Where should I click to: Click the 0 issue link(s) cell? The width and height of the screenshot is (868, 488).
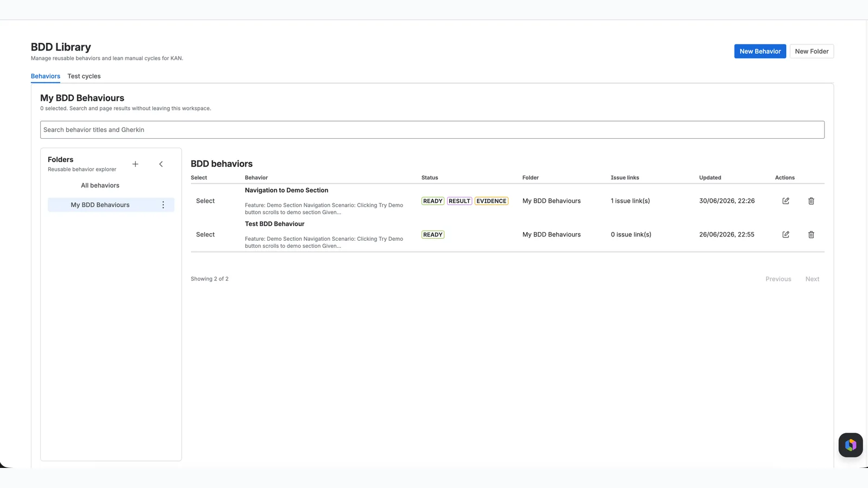[x=631, y=234]
